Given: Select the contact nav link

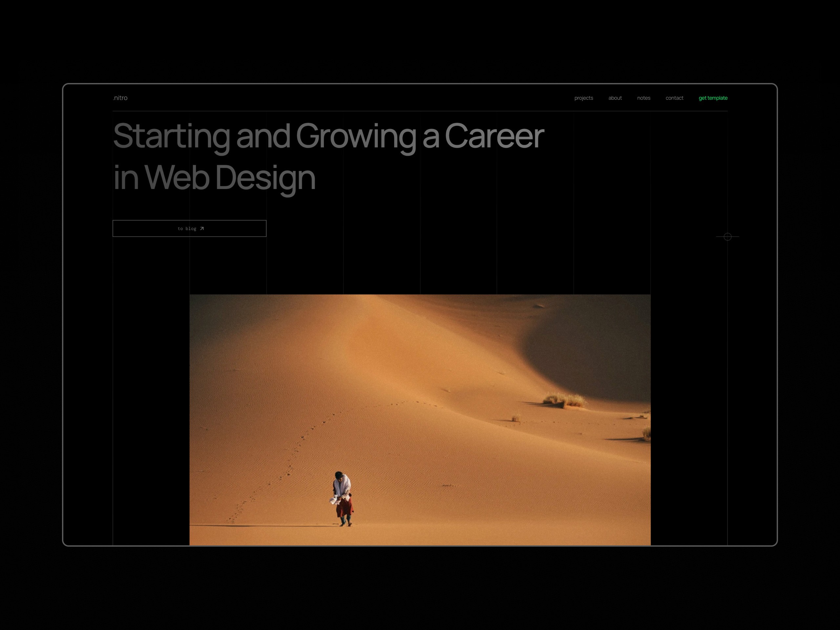Looking at the screenshot, I should point(674,98).
